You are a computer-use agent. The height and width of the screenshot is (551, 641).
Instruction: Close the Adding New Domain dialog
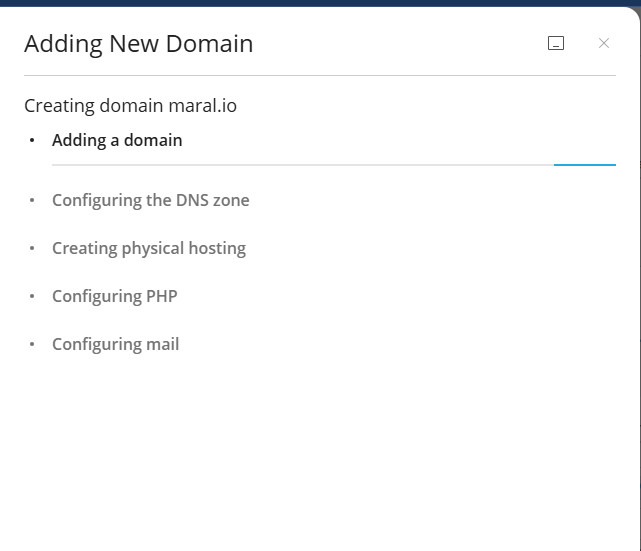[604, 43]
